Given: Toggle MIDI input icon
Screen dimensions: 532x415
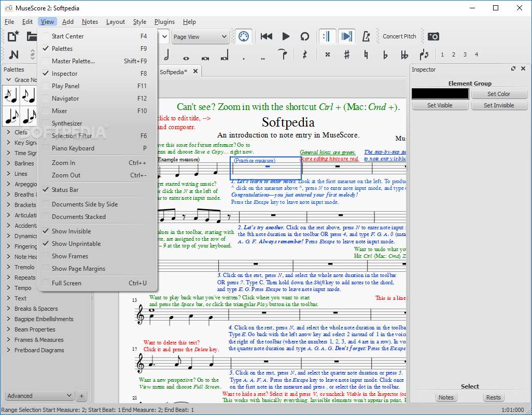Looking at the screenshot, I should [244, 36].
